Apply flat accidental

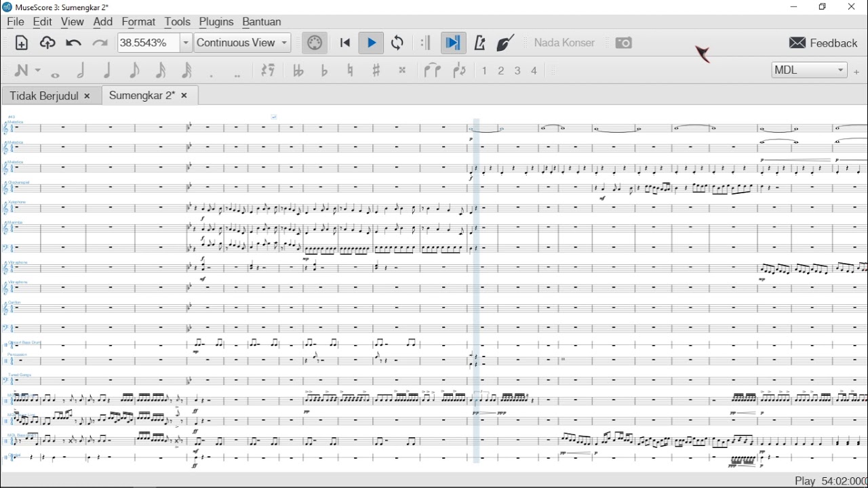tap(324, 70)
